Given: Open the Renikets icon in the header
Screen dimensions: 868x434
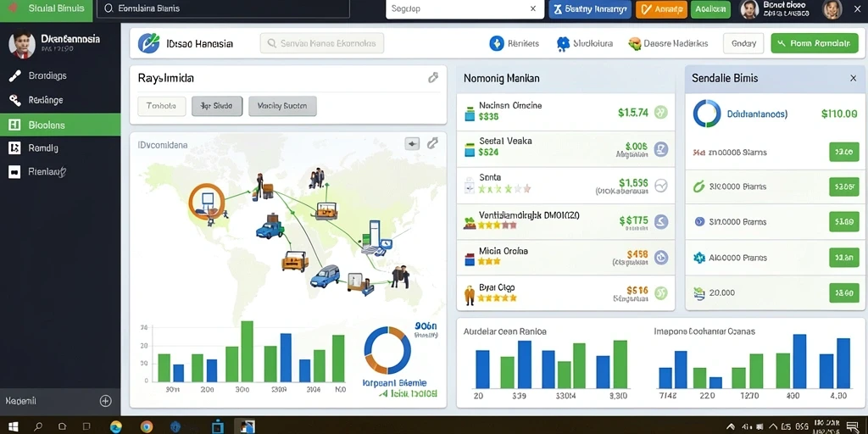Looking at the screenshot, I should coord(497,43).
